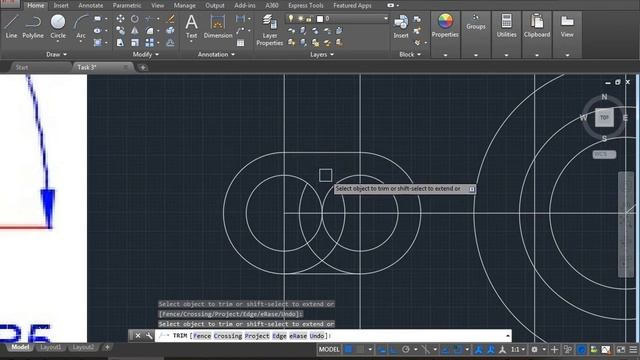The image size is (640, 360).
Task: Toggle grid display in status bar
Action: [x=348, y=349]
